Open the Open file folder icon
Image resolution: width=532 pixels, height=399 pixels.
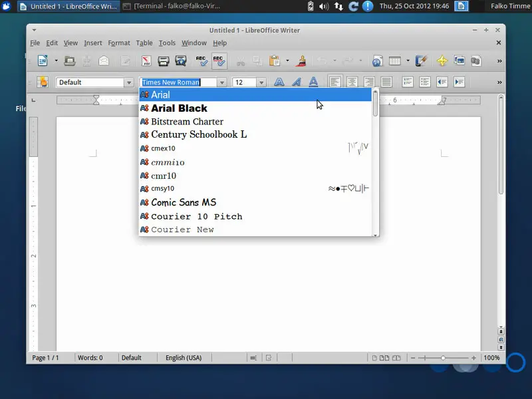click(70, 61)
